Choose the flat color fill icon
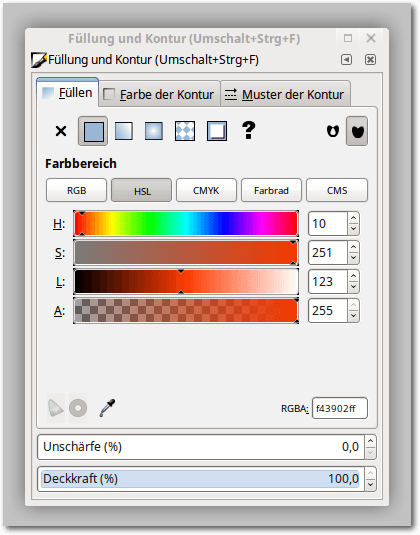Screen dimensions: 420x535 tap(93, 131)
